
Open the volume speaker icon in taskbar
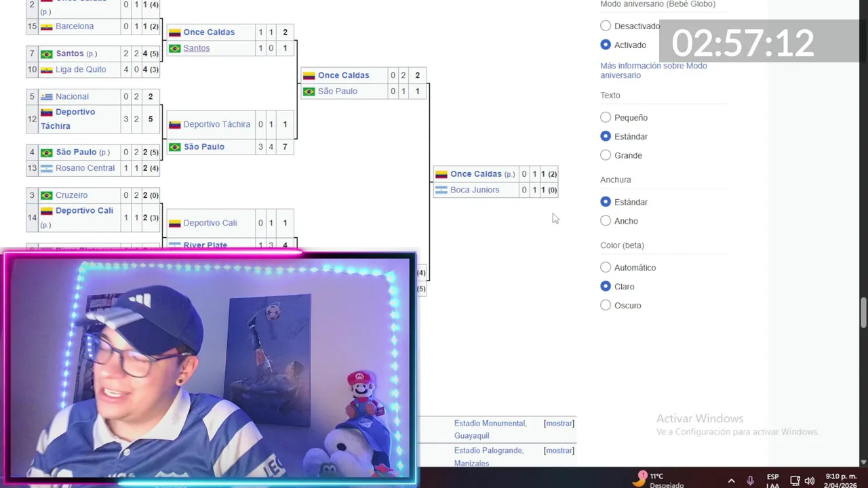tap(809, 481)
